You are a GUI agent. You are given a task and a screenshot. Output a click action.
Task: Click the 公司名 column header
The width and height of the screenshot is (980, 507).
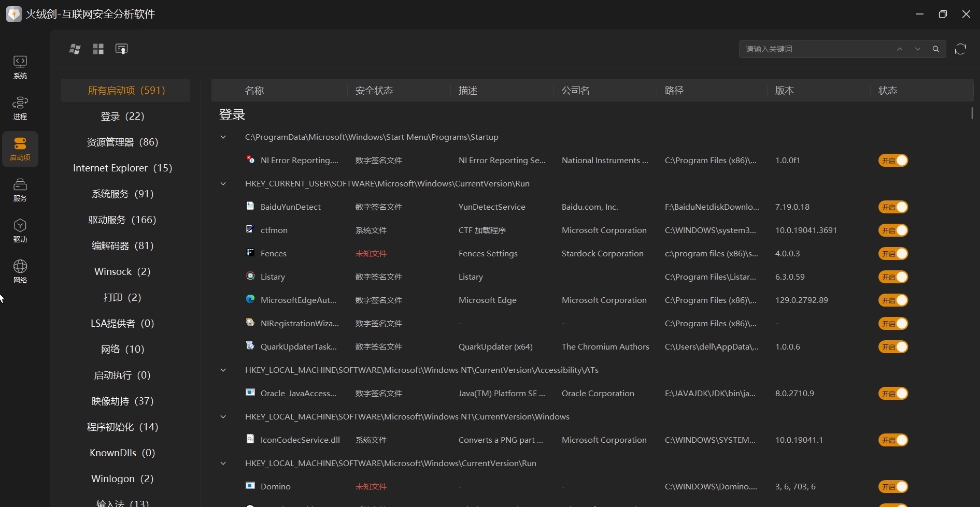[575, 91]
